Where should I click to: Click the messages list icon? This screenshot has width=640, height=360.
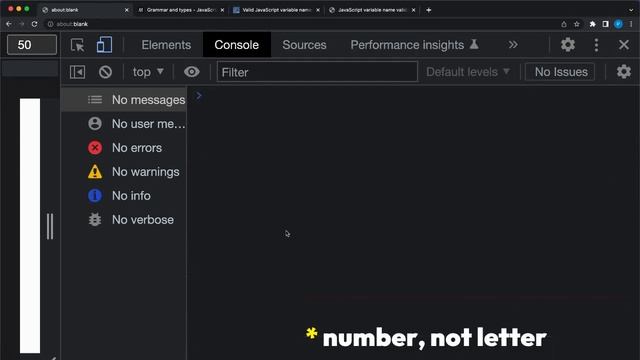[x=95, y=100]
